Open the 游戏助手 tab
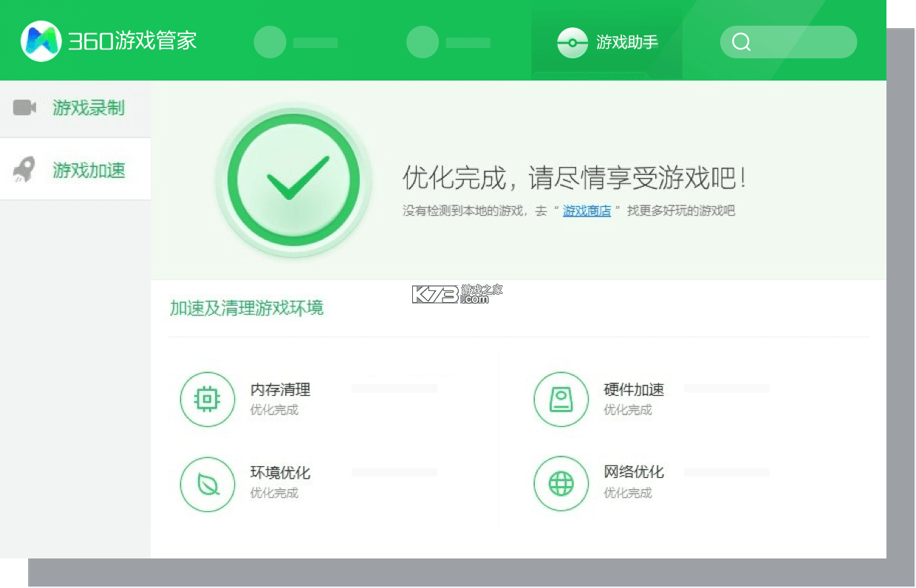The height and width of the screenshot is (588, 916). point(606,41)
